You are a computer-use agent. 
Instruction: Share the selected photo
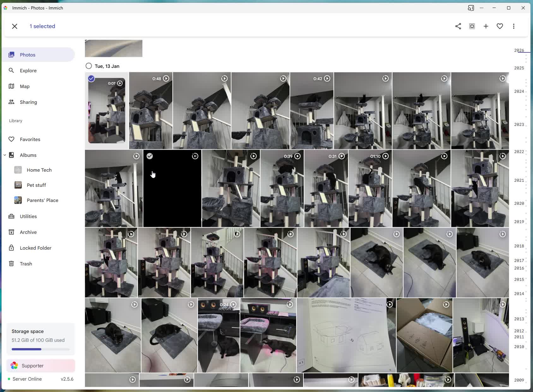pyautogui.click(x=458, y=26)
